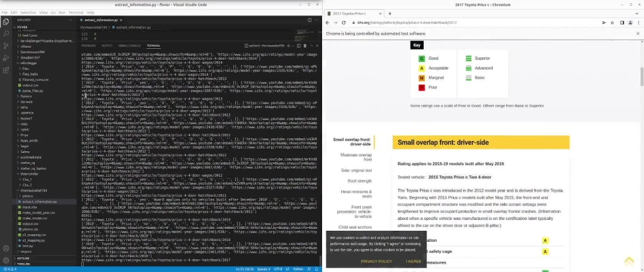
Task: Open make_model_year.csv in the explorer
Action: (39, 212)
